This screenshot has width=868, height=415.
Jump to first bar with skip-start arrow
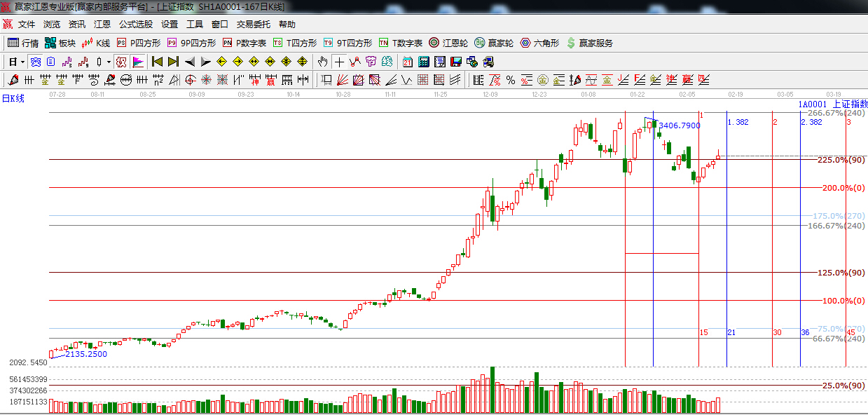157,62
